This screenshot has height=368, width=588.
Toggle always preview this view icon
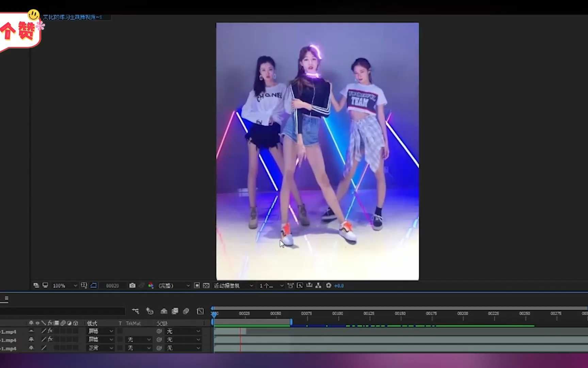tap(36, 286)
